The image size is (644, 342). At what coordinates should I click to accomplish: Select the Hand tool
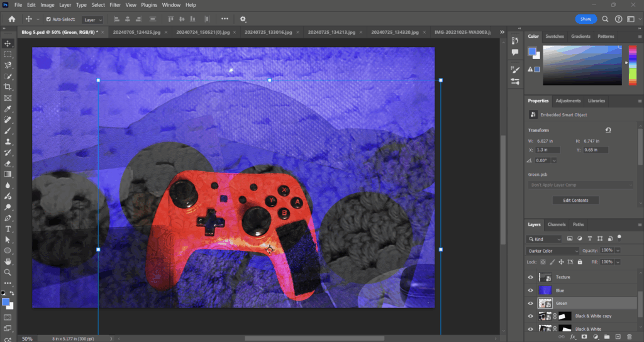[x=8, y=262]
